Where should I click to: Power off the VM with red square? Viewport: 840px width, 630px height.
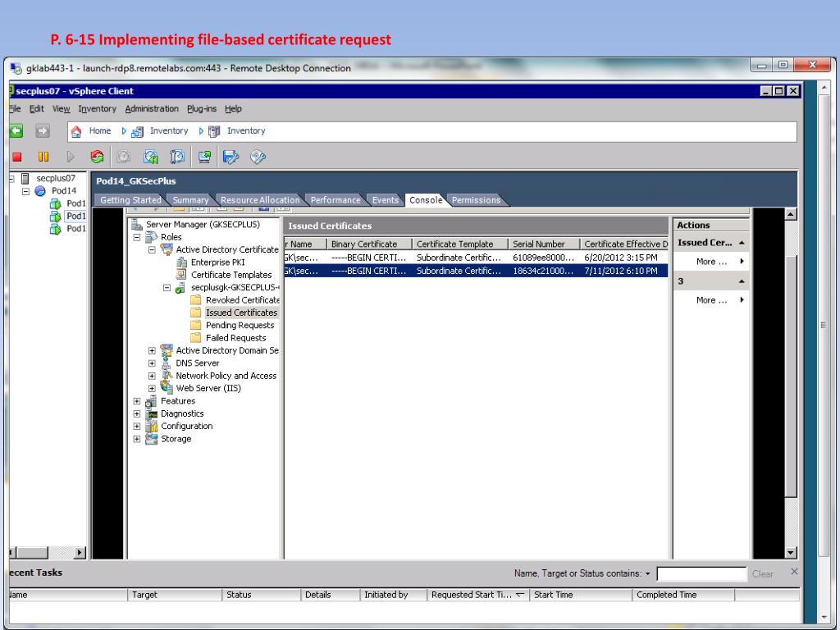(x=17, y=157)
